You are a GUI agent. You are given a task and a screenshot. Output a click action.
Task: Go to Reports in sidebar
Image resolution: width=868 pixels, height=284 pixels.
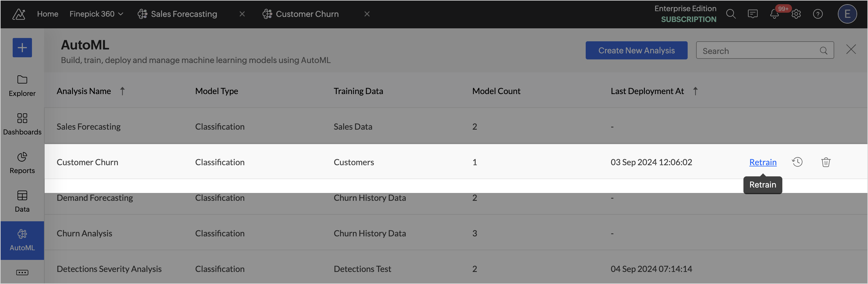tap(22, 163)
